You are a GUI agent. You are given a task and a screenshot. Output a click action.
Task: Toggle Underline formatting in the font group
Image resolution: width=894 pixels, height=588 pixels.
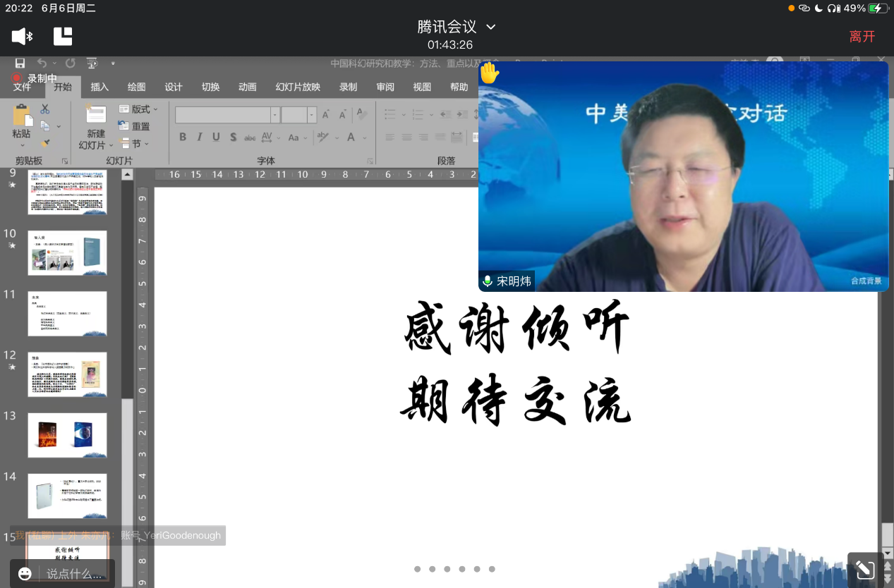pyautogui.click(x=216, y=137)
